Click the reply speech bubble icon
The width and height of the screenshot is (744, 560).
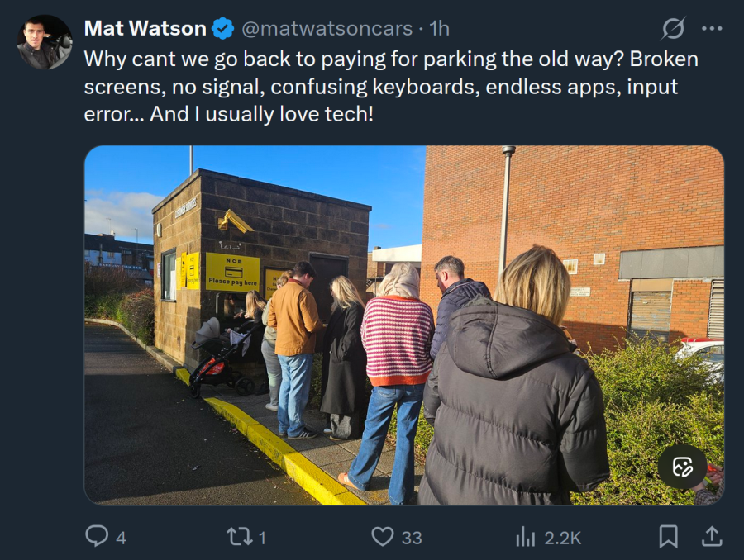coord(97,536)
